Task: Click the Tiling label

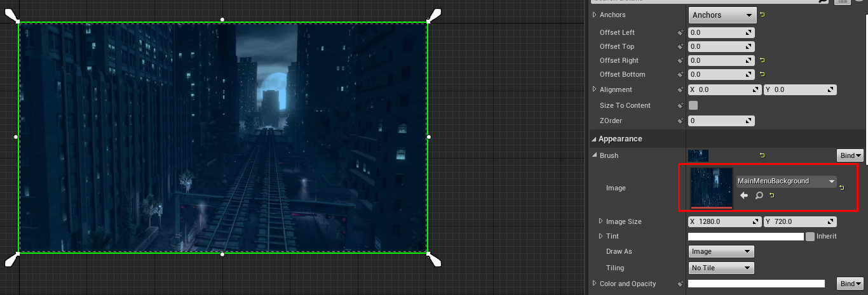Action: coord(615,268)
